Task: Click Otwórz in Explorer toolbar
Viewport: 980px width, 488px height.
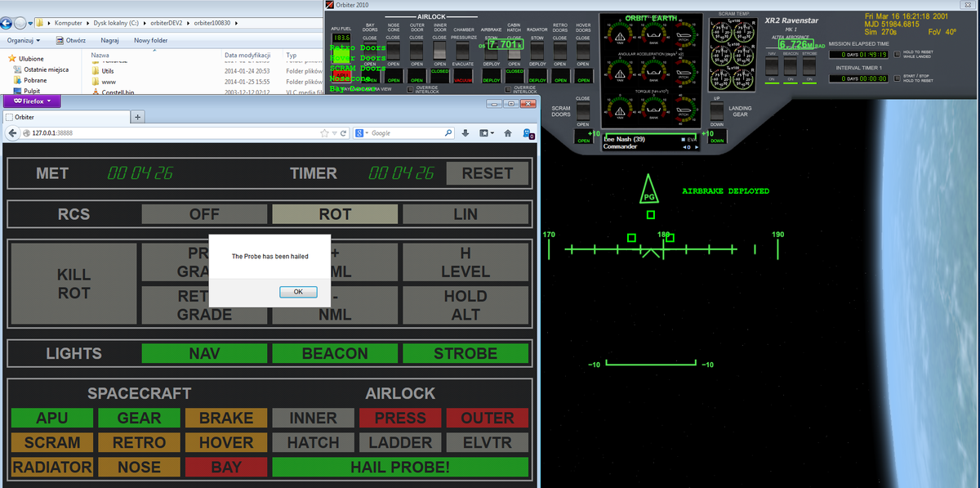Action: (x=72, y=40)
